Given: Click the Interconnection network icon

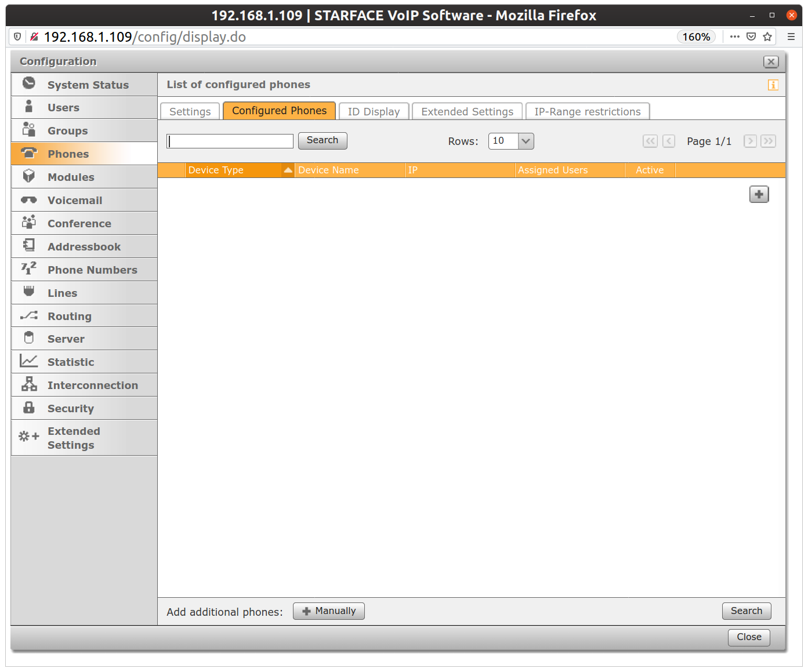Looking at the screenshot, I should tap(29, 384).
